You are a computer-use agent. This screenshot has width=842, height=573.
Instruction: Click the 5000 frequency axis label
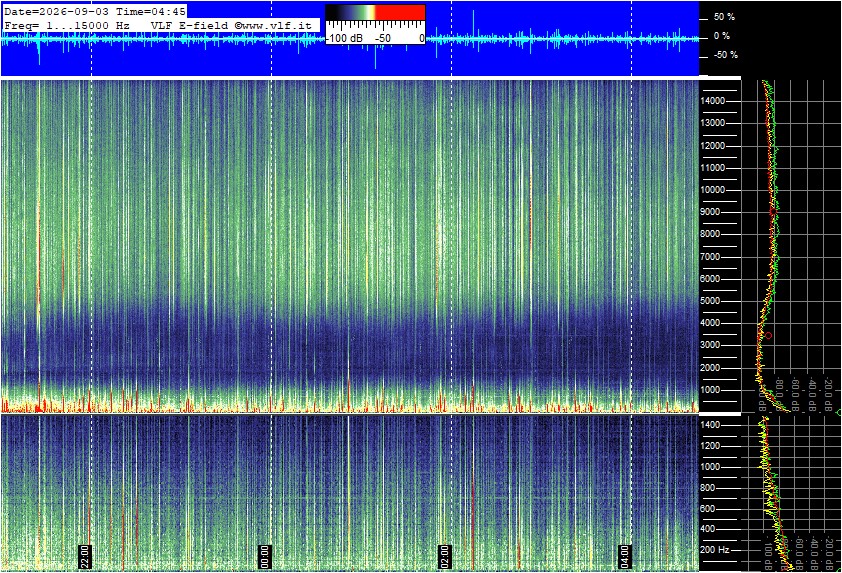pos(710,301)
